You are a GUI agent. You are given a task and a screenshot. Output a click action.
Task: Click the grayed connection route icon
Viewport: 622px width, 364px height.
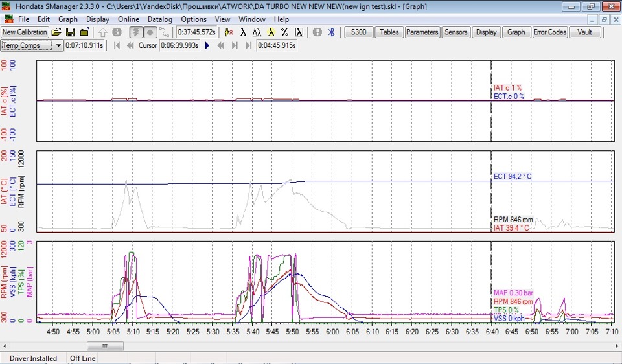coord(164,32)
